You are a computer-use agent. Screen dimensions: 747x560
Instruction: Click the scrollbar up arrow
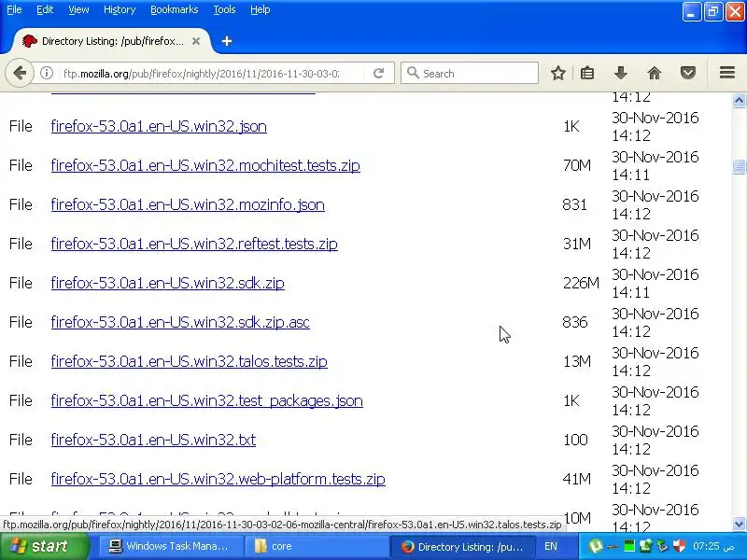pyautogui.click(x=739, y=101)
